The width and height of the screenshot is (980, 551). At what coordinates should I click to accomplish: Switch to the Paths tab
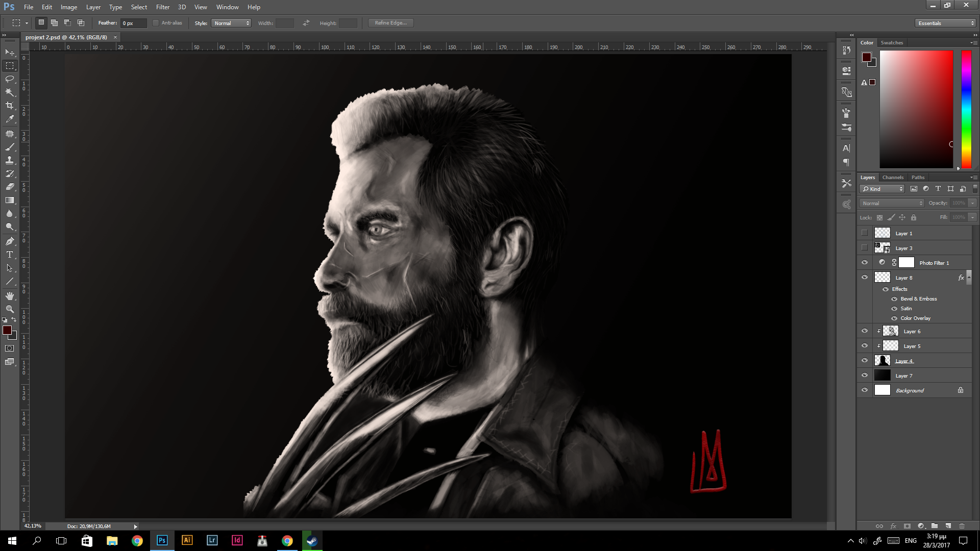click(x=918, y=178)
